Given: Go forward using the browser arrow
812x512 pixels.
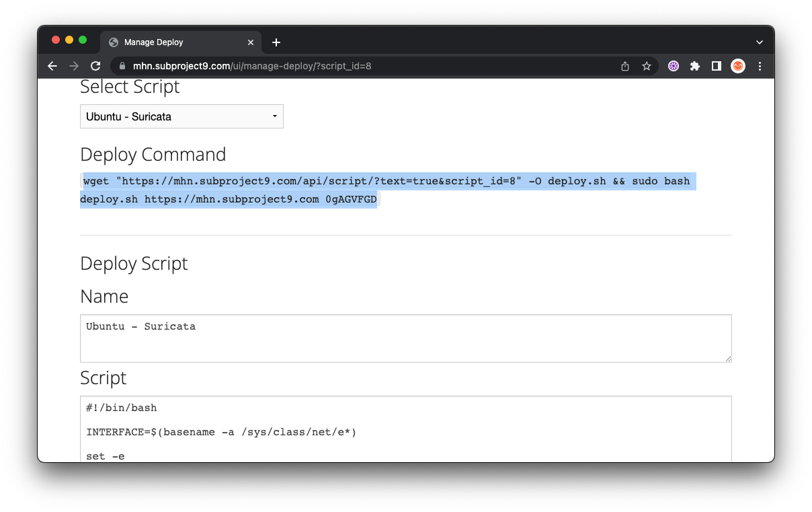Looking at the screenshot, I should point(74,66).
